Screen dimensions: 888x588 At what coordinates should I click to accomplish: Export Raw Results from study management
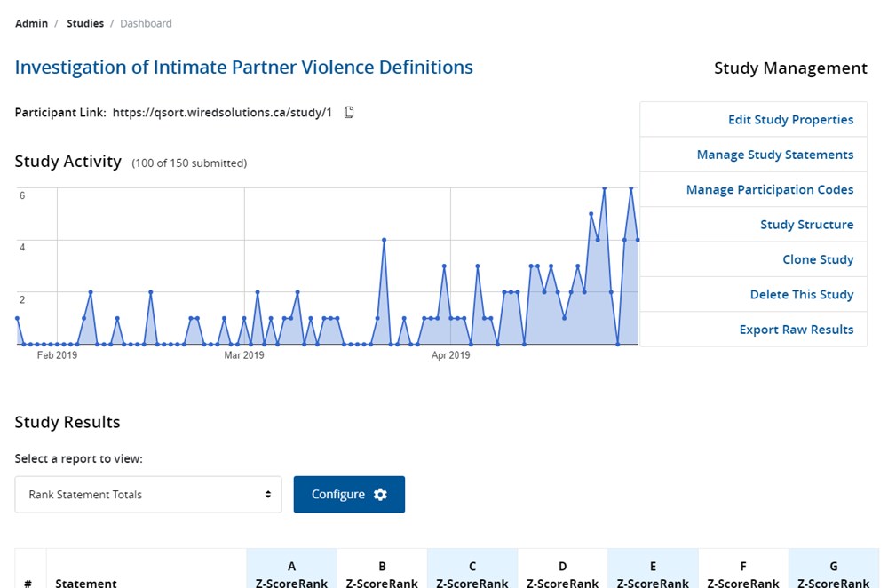tap(796, 330)
